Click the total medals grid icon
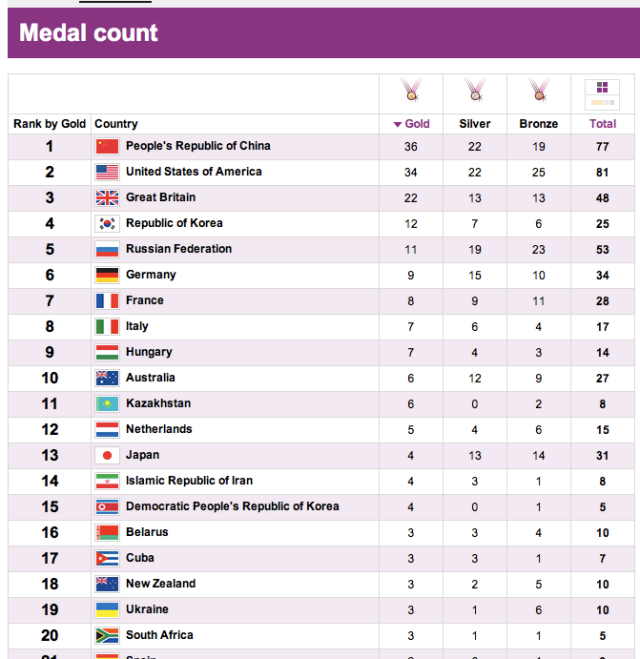 click(602, 94)
